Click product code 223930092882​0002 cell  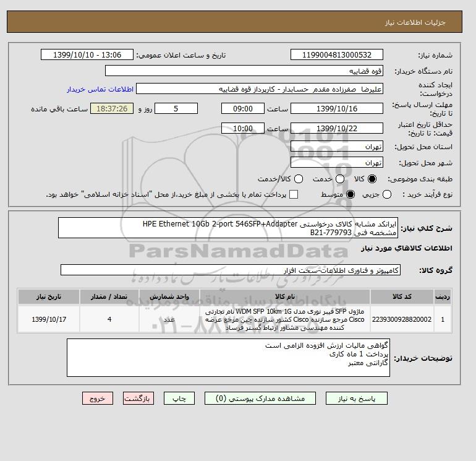402,319
